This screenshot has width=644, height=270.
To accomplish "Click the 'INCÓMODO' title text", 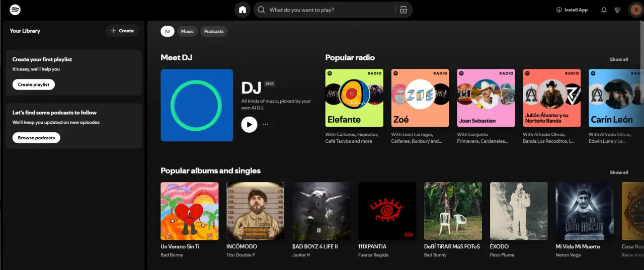I will tap(242, 246).
